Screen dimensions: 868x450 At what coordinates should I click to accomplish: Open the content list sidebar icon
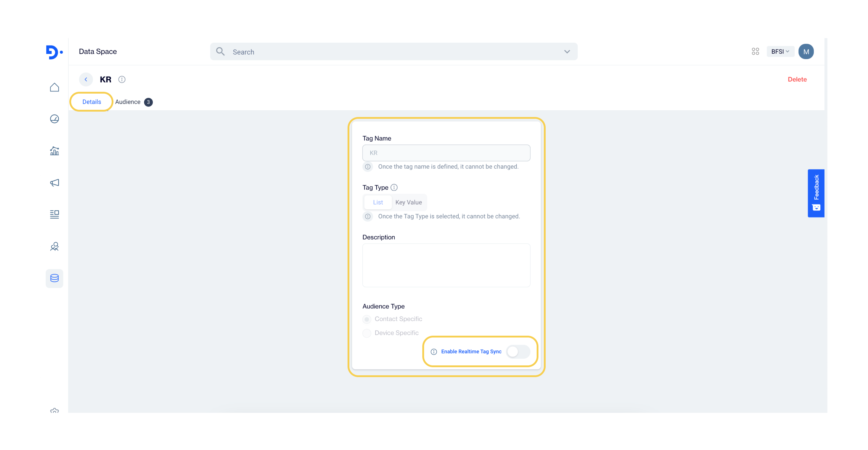tap(54, 214)
